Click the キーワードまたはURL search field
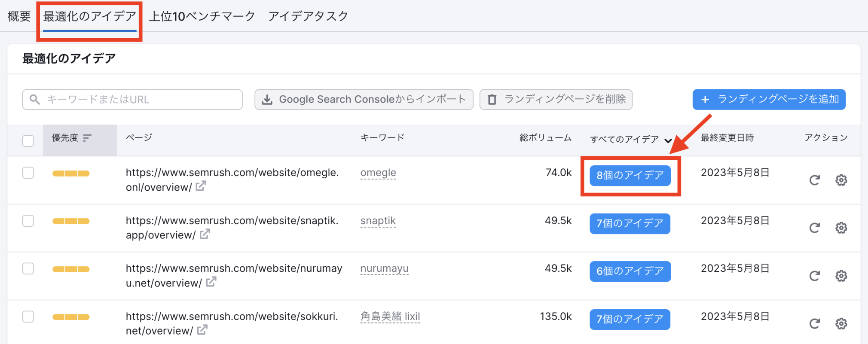 point(132,100)
